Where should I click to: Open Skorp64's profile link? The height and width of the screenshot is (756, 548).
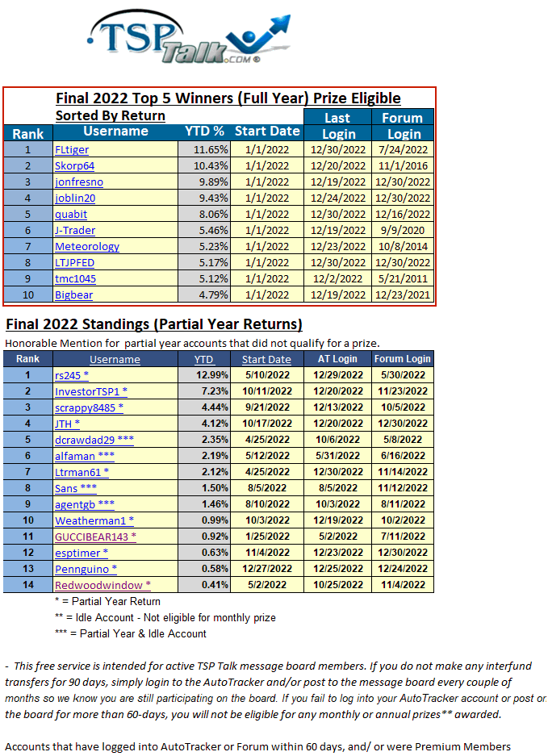[74, 165]
